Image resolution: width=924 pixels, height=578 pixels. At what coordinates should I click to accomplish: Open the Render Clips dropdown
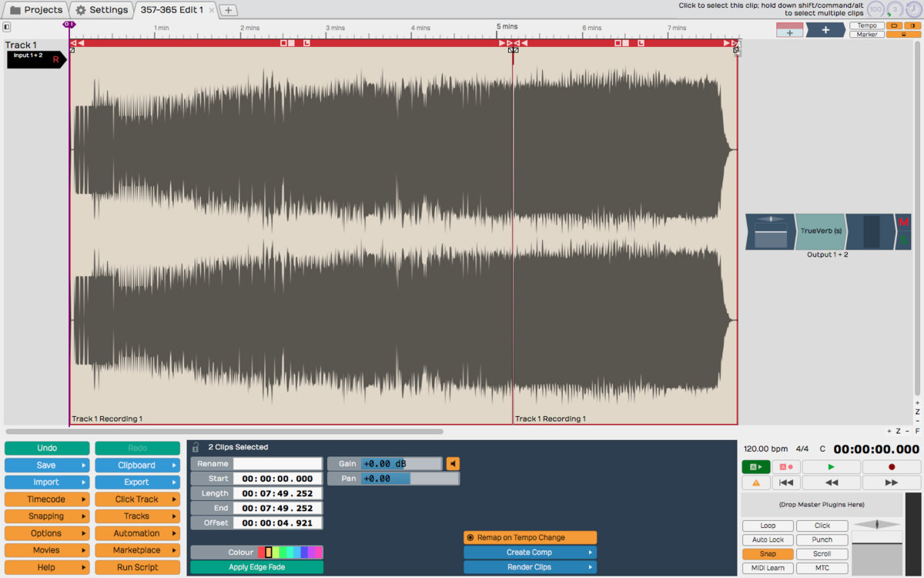[x=530, y=567]
